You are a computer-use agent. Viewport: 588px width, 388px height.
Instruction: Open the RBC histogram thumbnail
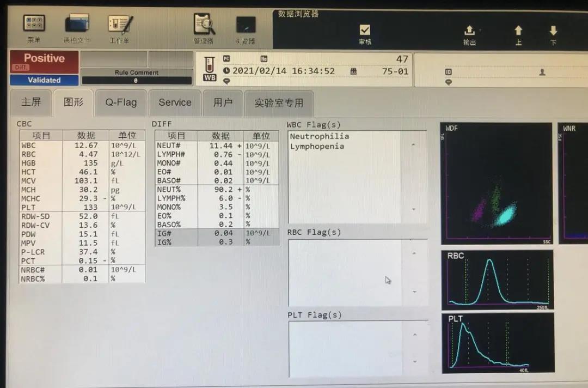coord(498,280)
